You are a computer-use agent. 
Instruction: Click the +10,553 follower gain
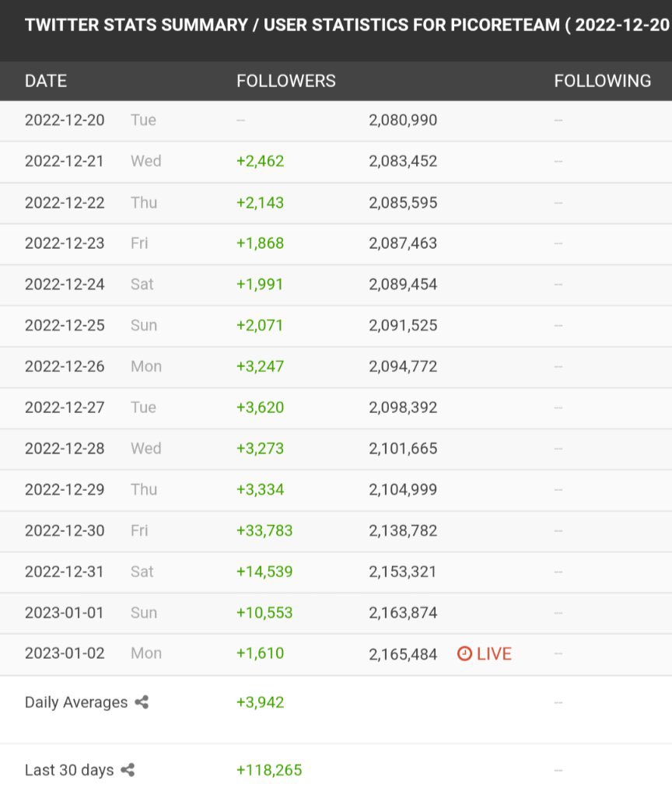coord(264,612)
